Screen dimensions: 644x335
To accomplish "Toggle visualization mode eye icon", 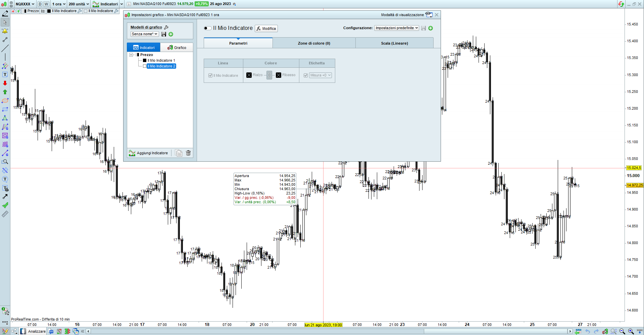I will coord(429,14).
